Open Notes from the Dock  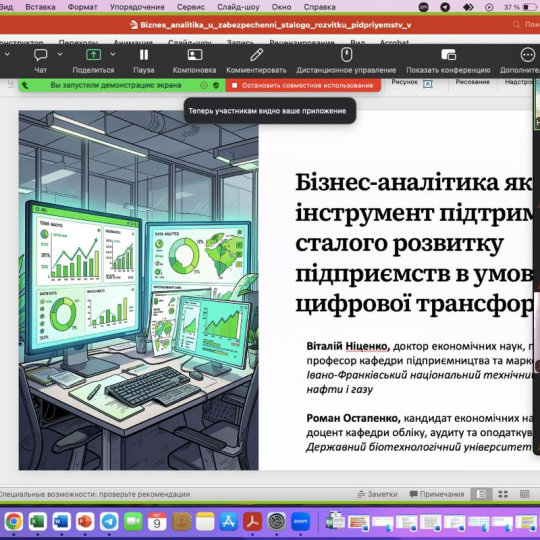tap(205, 521)
